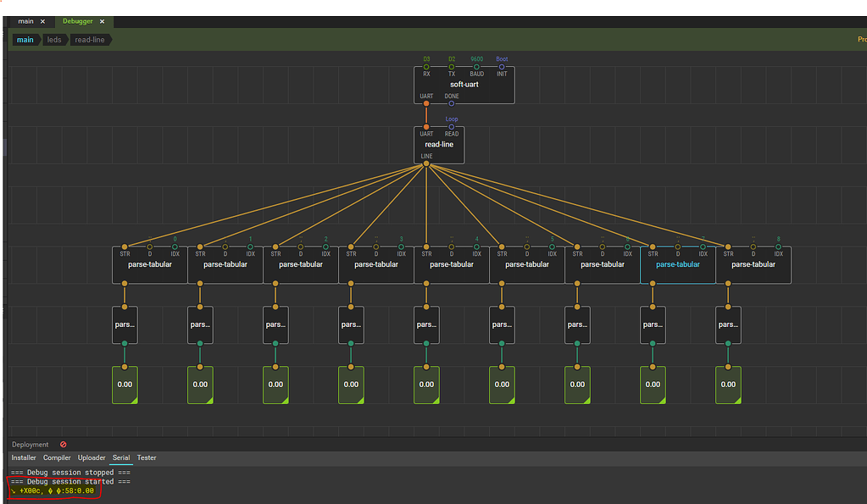
Task: Navigate to the read-line breadcrumb
Action: click(90, 40)
